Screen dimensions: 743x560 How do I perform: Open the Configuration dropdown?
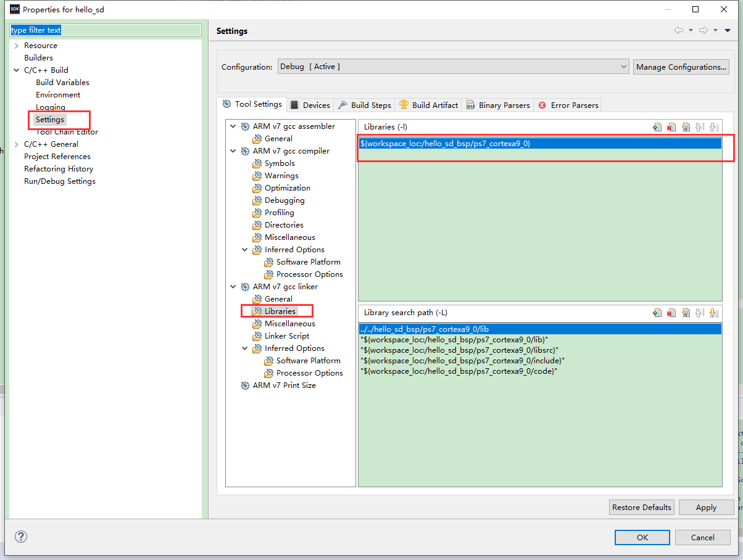pos(625,67)
